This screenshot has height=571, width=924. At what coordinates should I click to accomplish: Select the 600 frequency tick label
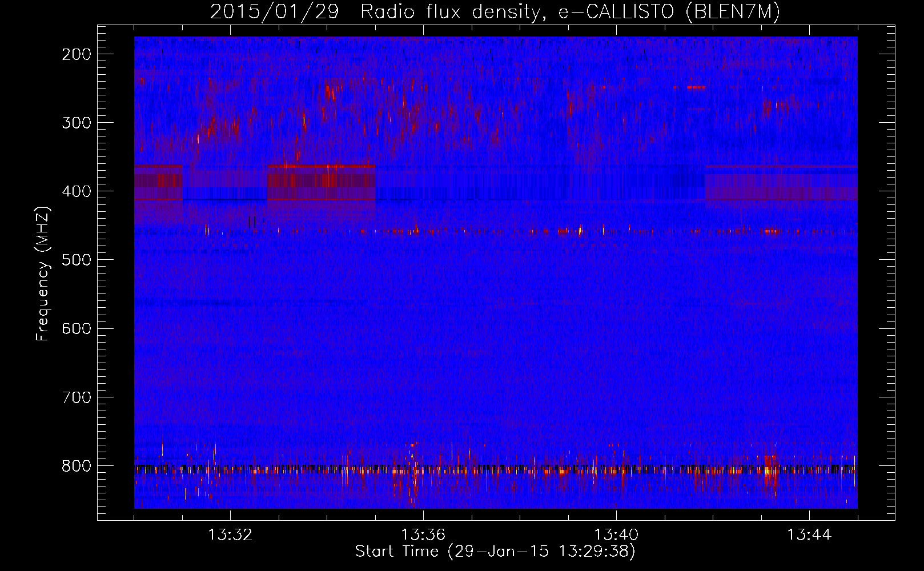[x=76, y=328]
